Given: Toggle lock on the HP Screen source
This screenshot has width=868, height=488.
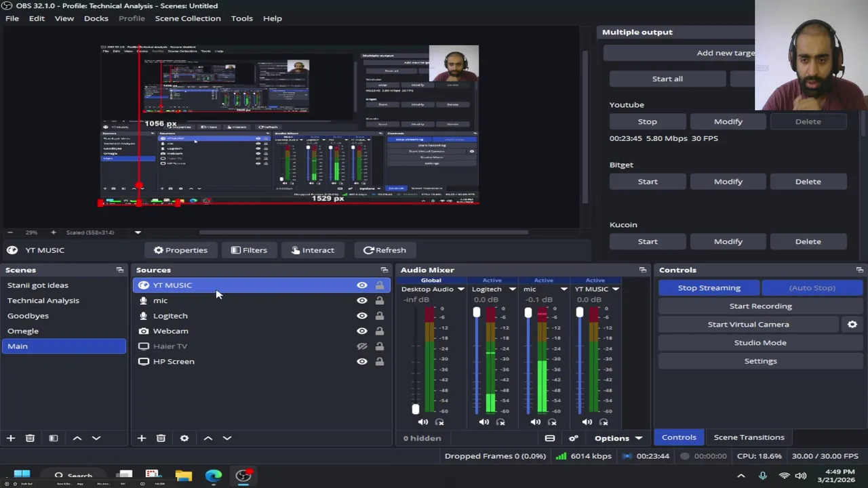Looking at the screenshot, I should [x=380, y=361].
